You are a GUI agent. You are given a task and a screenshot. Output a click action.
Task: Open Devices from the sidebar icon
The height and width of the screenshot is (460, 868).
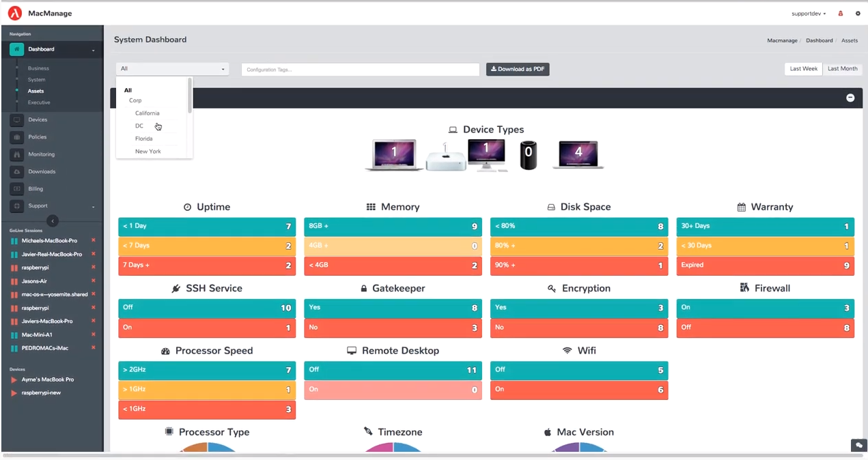16,120
